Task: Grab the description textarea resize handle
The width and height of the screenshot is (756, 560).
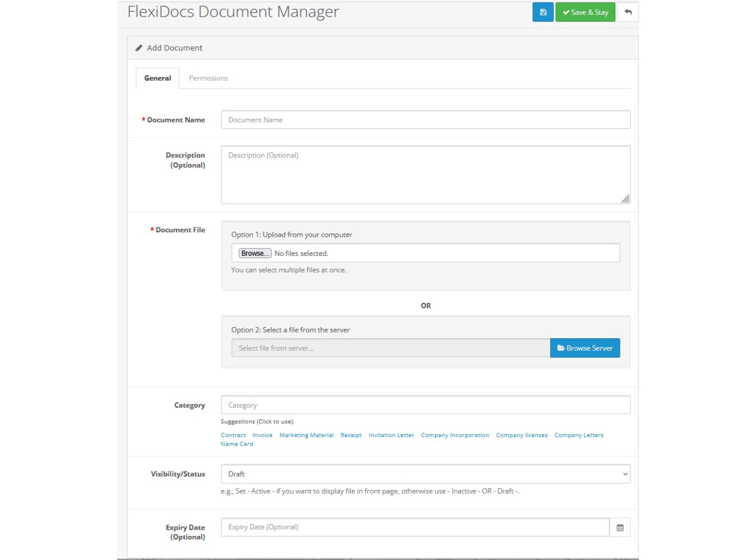Action: tap(626, 199)
